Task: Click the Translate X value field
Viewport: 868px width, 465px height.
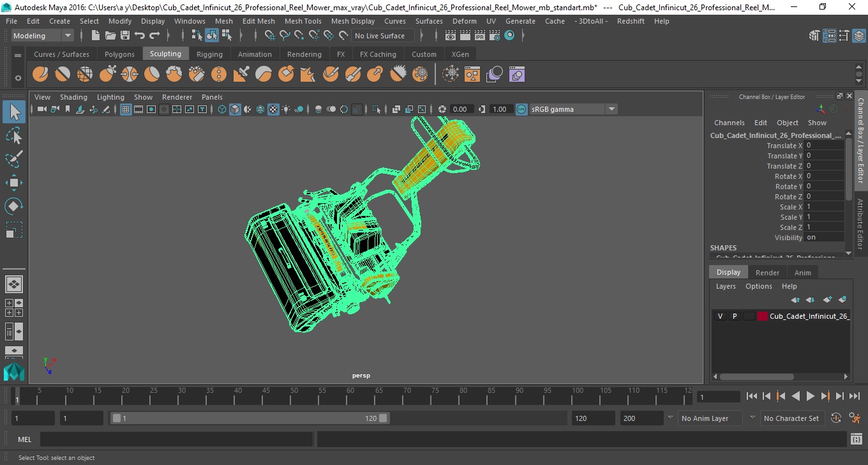Action: pyautogui.click(x=824, y=146)
